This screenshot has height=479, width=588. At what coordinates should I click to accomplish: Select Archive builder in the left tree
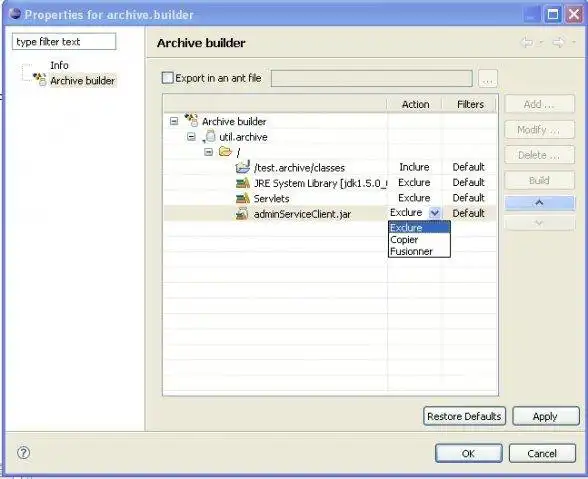pos(82,80)
